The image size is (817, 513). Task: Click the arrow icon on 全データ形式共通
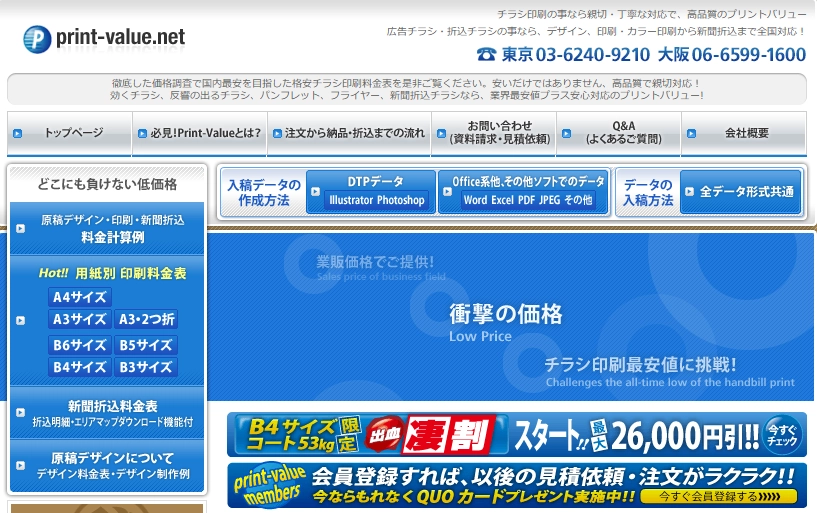click(x=690, y=191)
